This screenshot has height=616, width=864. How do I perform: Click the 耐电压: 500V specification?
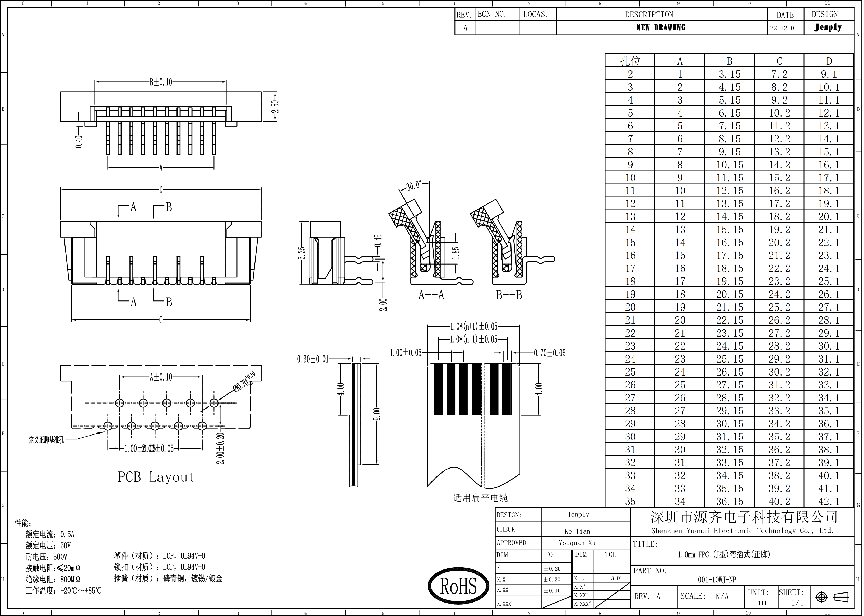tap(46, 557)
